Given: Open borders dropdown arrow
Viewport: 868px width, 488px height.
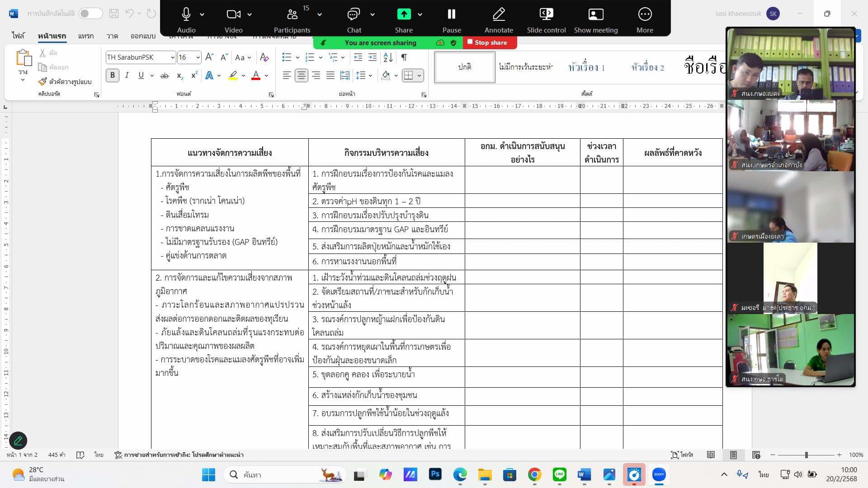Looking at the screenshot, I should (x=420, y=75).
